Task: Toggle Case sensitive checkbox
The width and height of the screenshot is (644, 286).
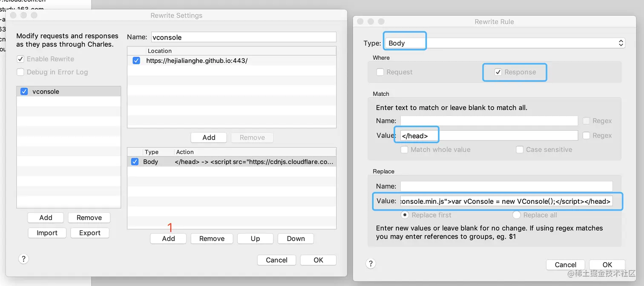Action: [520, 149]
